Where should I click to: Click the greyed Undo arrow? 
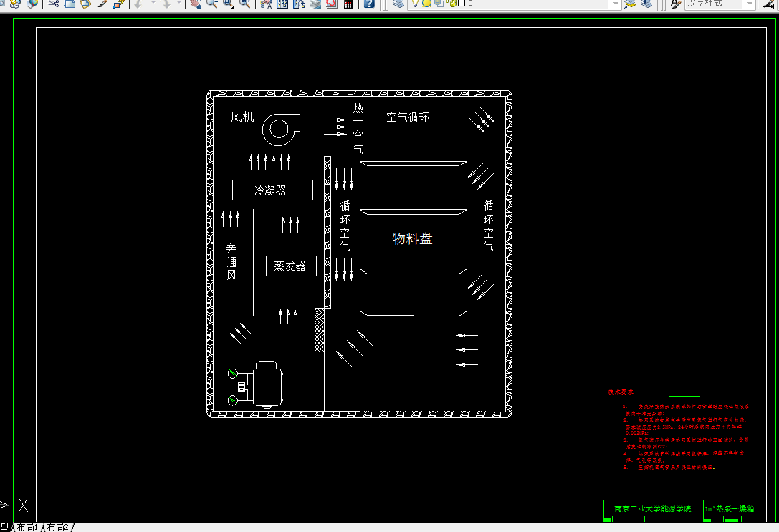click(x=138, y=4)
